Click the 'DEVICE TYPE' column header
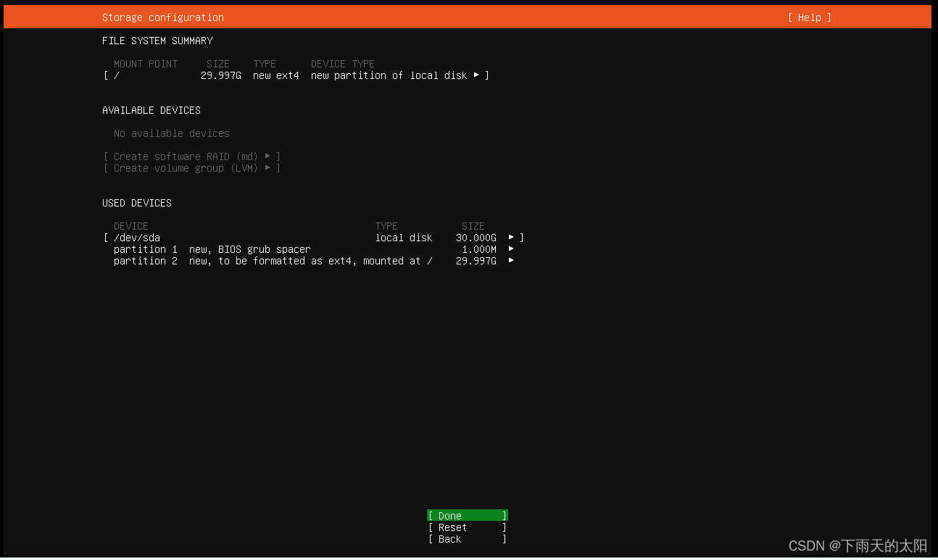Viewport: 938px width, 560px height. 343,64
